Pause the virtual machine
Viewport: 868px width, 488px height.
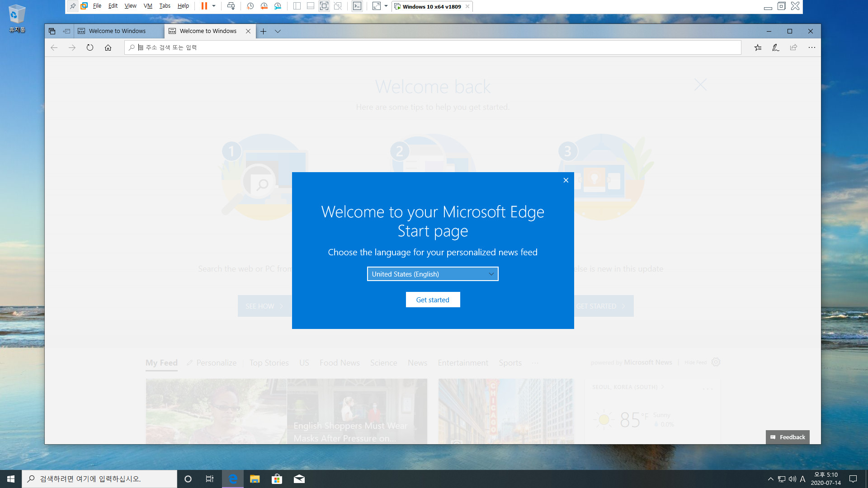204,6
